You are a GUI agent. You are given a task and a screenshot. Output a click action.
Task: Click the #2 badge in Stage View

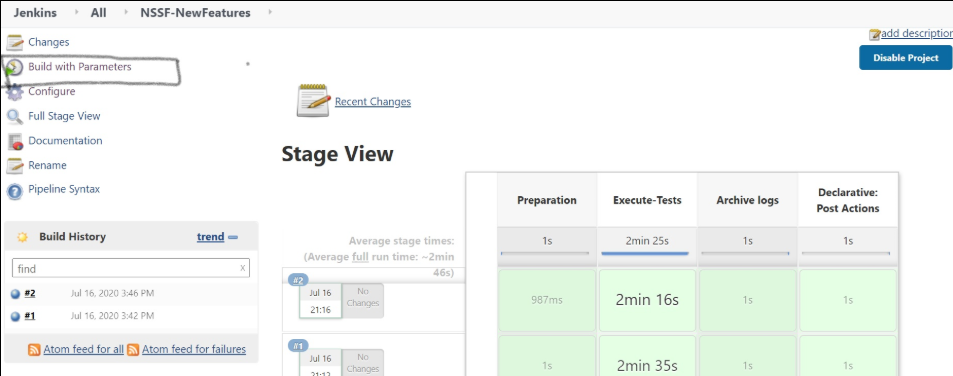(298, 280)
